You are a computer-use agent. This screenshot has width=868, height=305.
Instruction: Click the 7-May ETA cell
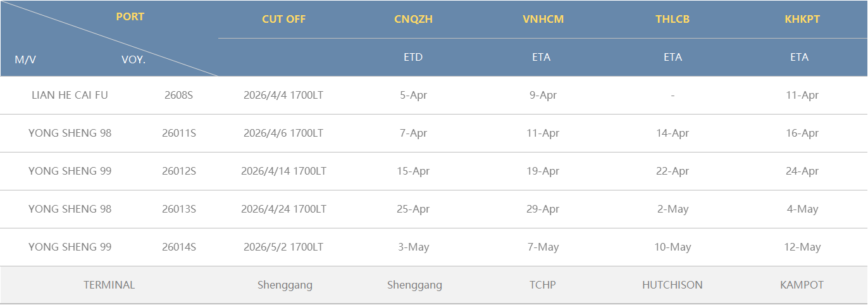click(543, 247)
